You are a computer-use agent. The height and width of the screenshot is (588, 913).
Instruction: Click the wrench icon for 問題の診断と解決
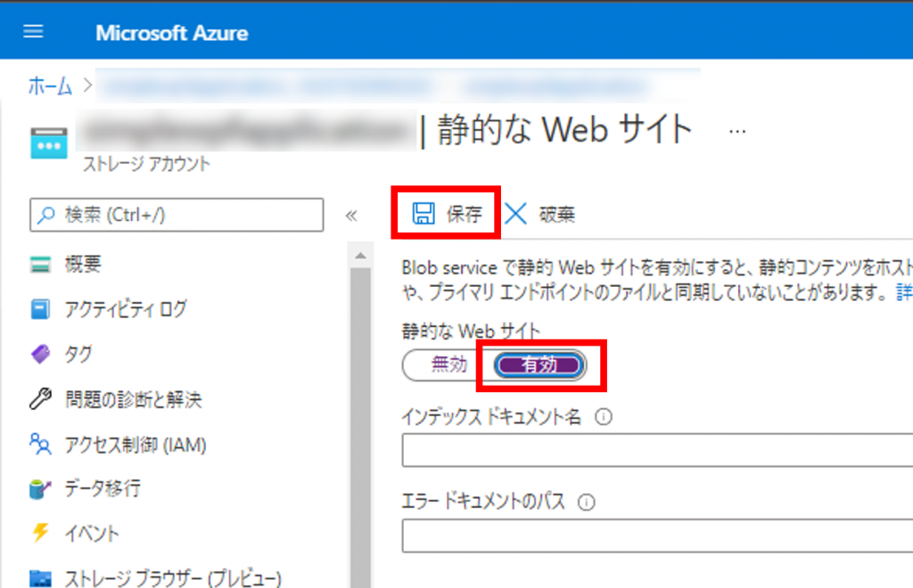pyautogui.click(x=41, y=399)
